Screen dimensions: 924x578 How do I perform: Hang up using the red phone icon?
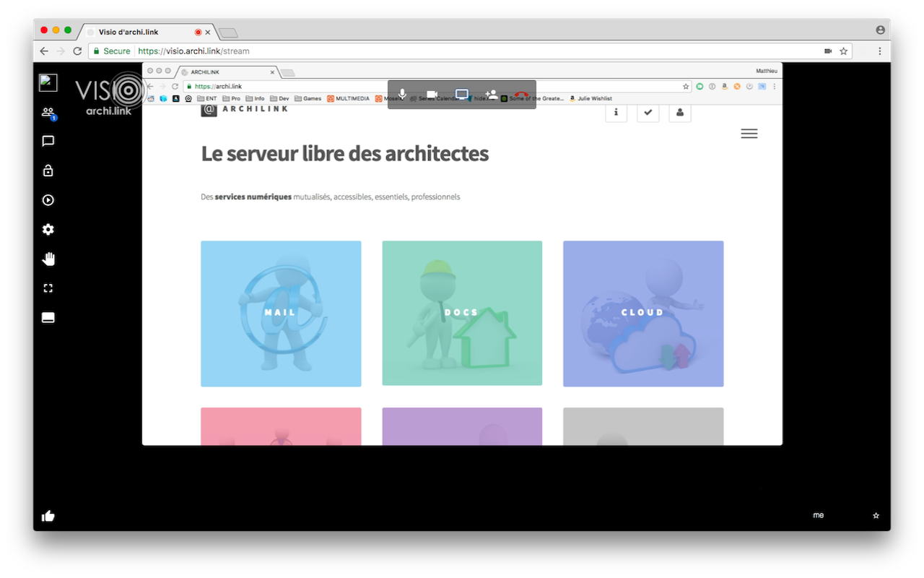click(x=521, y=95)
